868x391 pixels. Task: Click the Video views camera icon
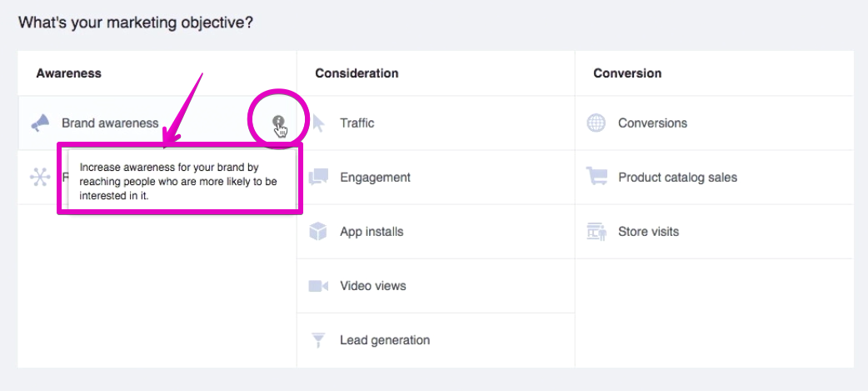click(x=318, y=286)
